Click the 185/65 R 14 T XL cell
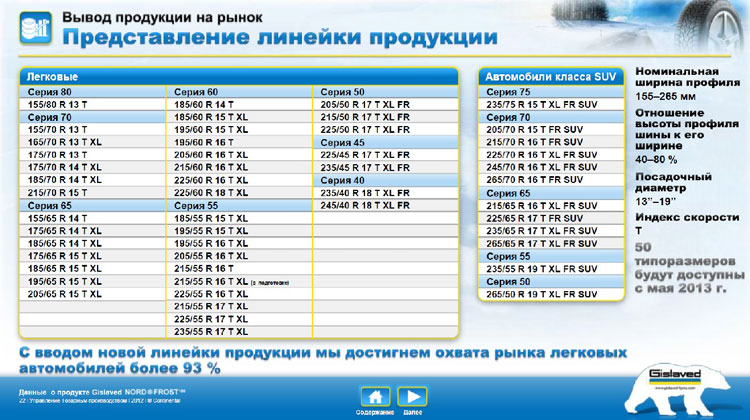Viewport: 750px width, 420px height. [x=92, y=243]
